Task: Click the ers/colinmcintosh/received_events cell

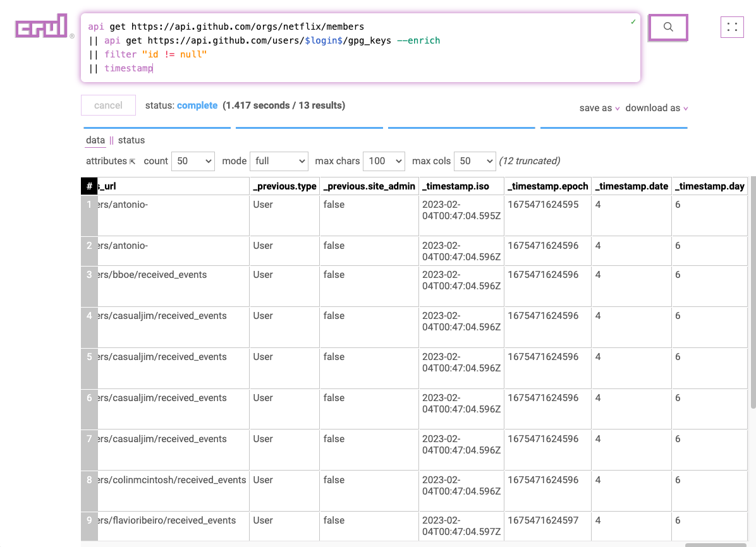Action: [x=173, y=491]
